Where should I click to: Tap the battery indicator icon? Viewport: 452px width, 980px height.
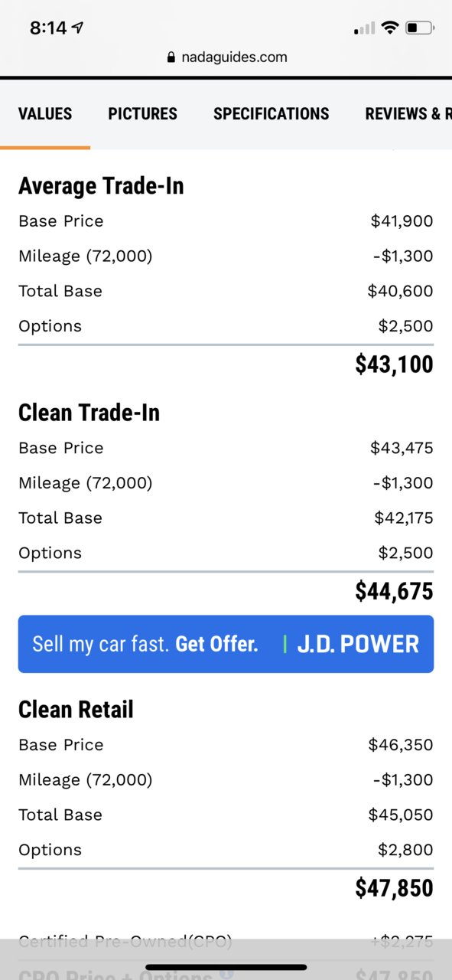click(420, 28)
